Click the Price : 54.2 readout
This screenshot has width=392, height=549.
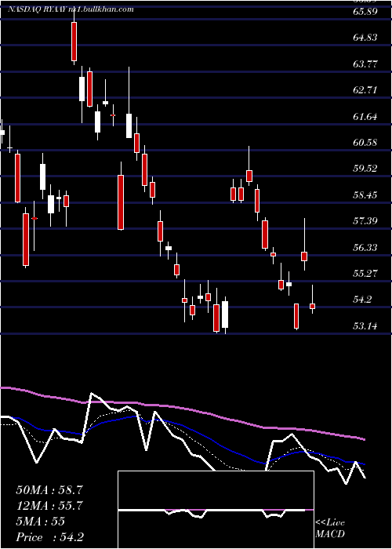coord(49,537)
